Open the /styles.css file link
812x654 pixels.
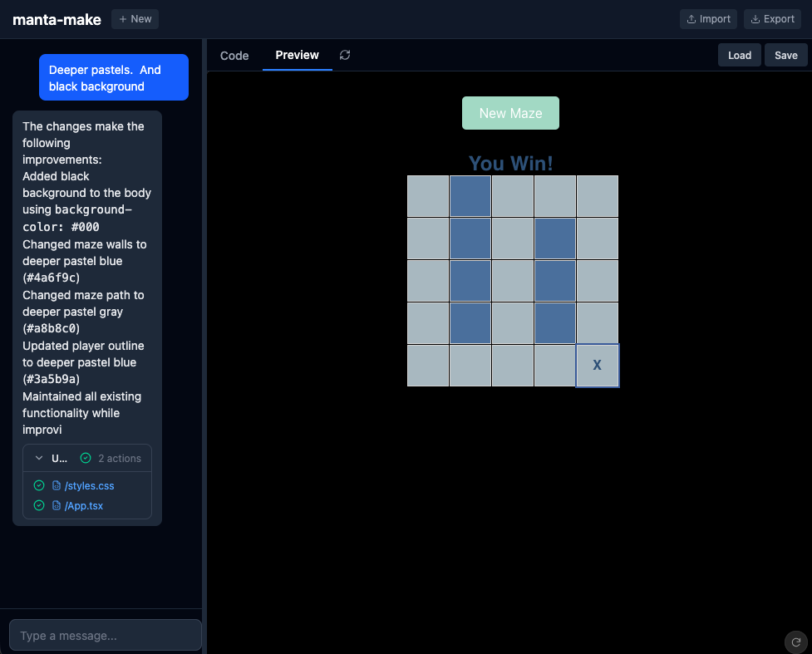pyautogui.click(x=89, y=485)
